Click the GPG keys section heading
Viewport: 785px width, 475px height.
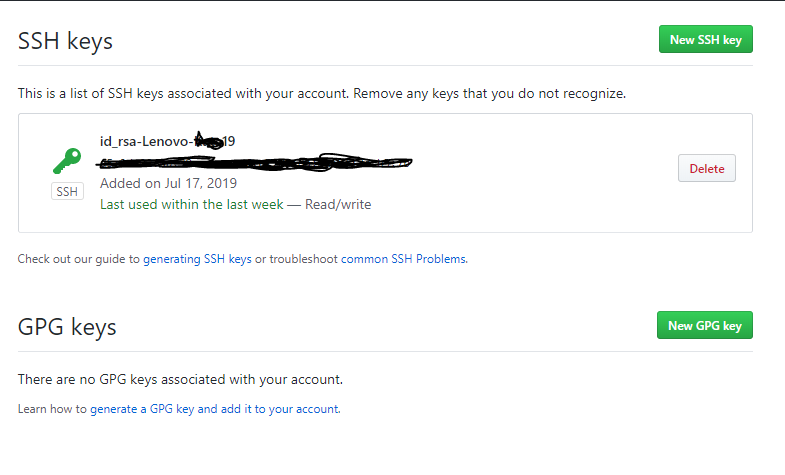[67, 327]
